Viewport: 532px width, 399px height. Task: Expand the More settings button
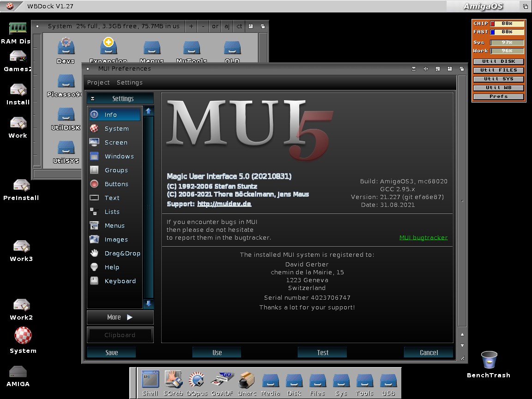120,317
